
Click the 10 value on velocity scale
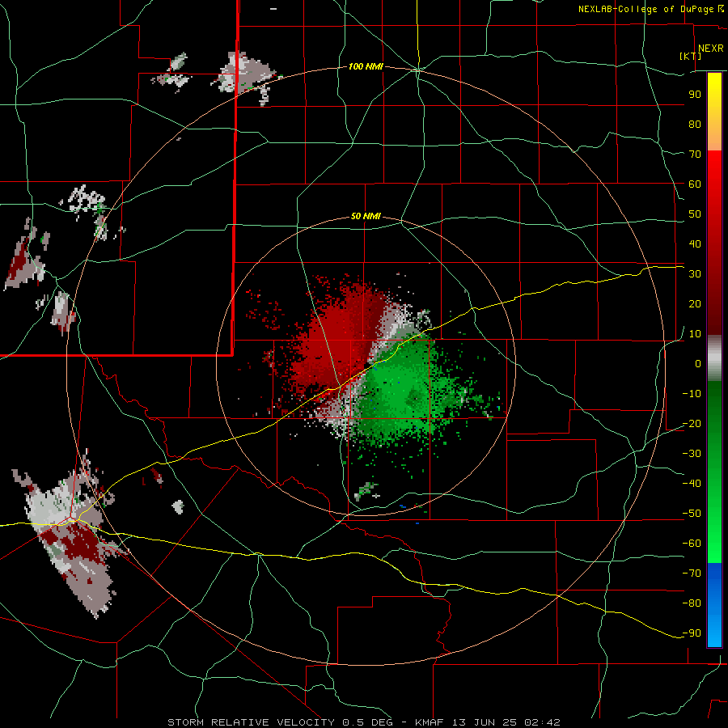695,334
